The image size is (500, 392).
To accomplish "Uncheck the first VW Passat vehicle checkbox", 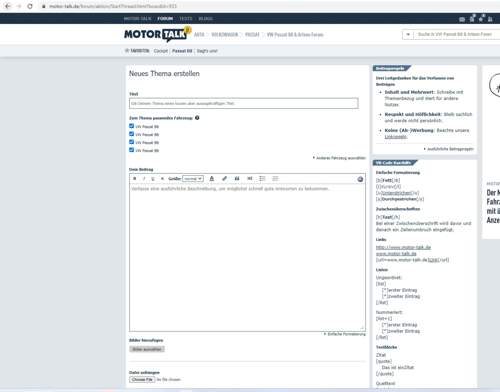I will [x=131, y=126].
